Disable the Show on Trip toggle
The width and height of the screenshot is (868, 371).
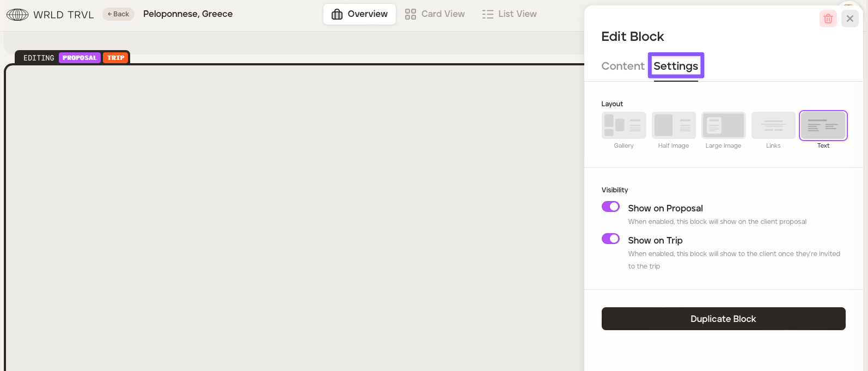tap(610, 239)
